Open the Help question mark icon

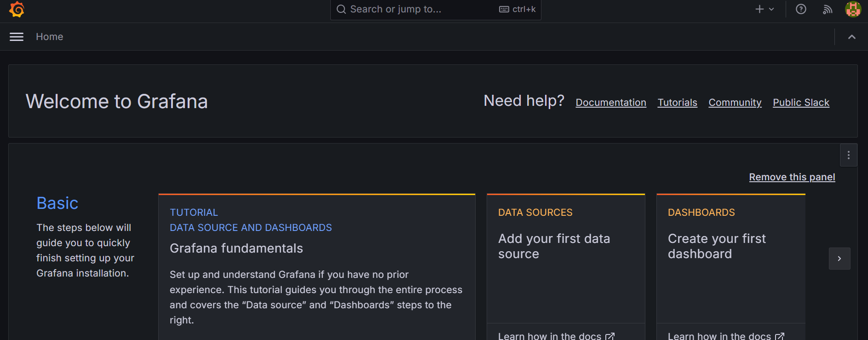(801, 9)
